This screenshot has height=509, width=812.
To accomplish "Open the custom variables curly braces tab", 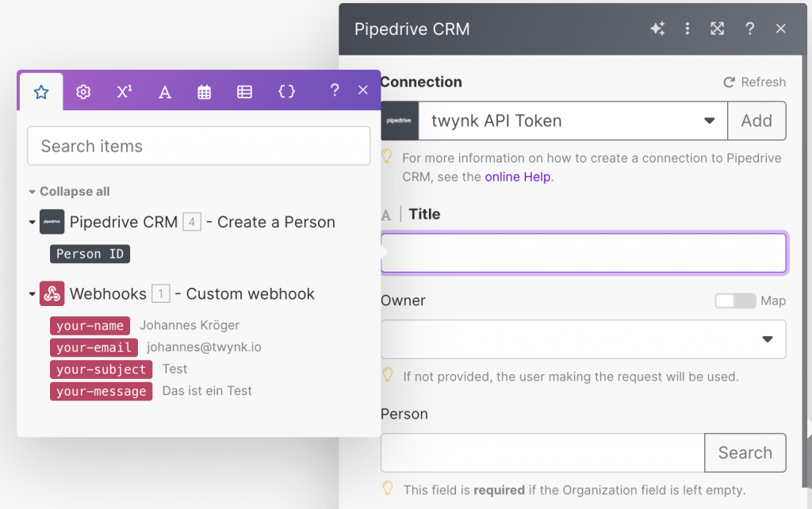I will (286, 92).
